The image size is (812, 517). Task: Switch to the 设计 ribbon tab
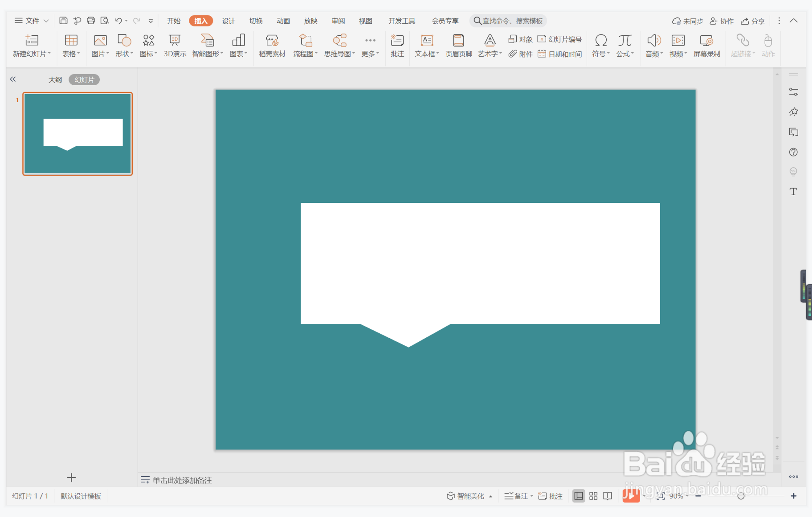pos(228,21)
